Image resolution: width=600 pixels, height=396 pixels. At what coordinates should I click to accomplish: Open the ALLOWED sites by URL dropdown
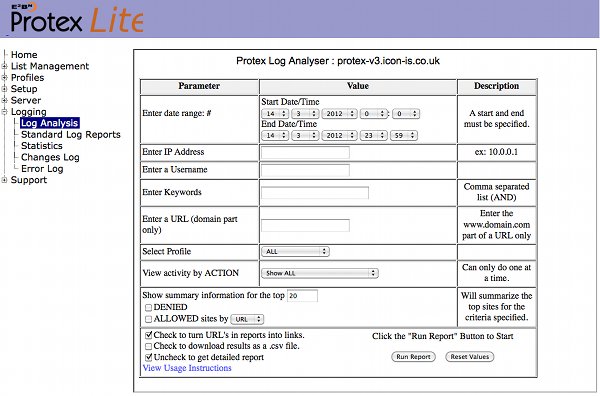click(x=247, y=319)
